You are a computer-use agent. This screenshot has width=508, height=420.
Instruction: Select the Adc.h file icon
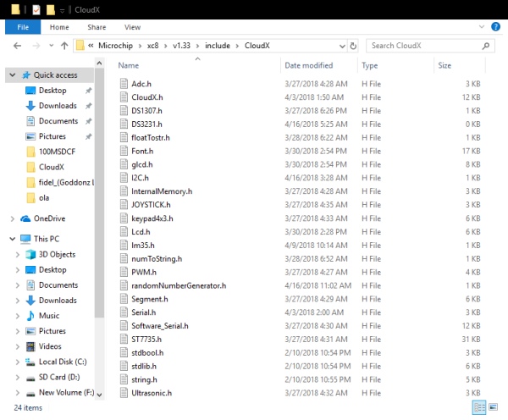point(124,84)
